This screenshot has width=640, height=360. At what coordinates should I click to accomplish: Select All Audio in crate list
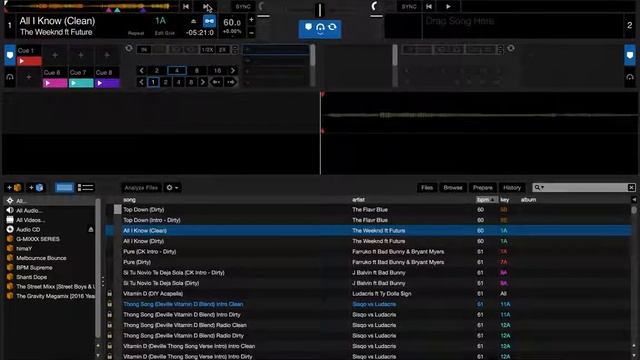[29, 211]
